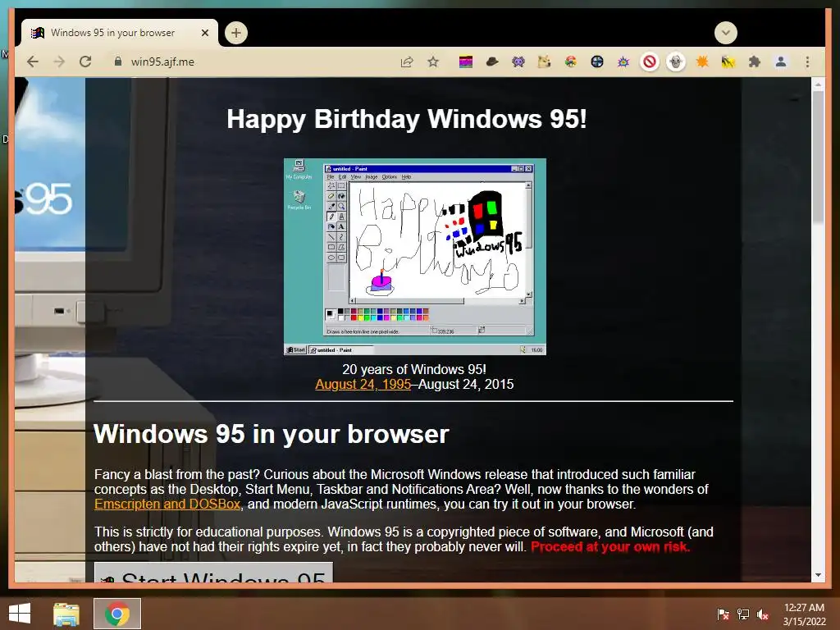The width and height of the screenshot is (840, 630).
Task: Click the muted volume tray icon
Action: (763, 614)
